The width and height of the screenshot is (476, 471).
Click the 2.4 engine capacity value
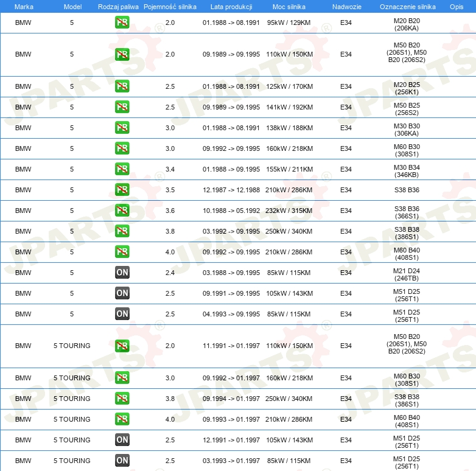coord(170,273)
